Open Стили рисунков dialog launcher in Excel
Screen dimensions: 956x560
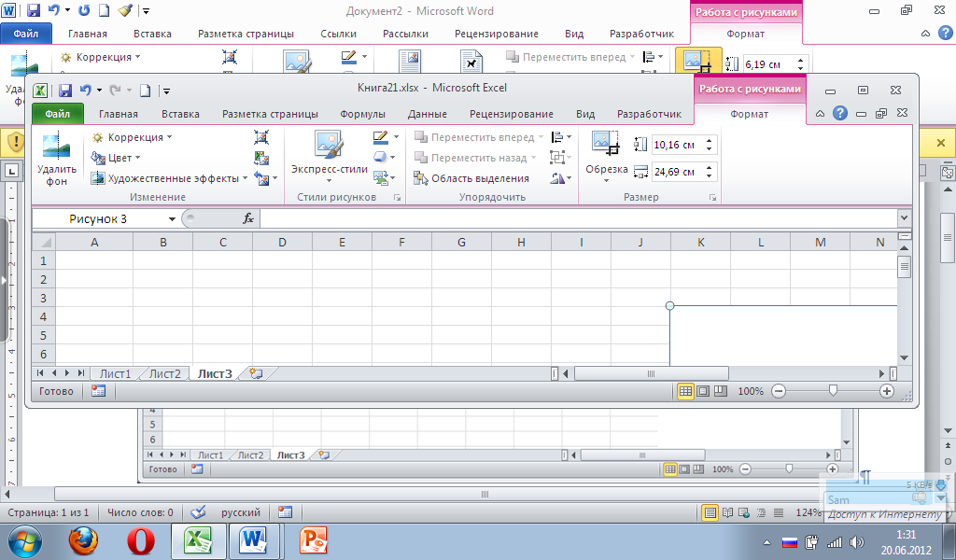(397, 198)
